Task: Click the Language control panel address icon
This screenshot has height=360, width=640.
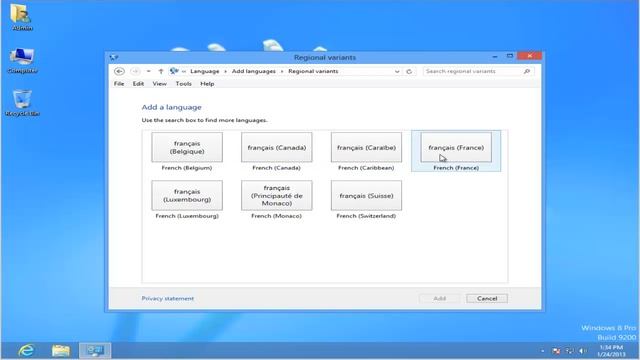Action: pos(174,71)
